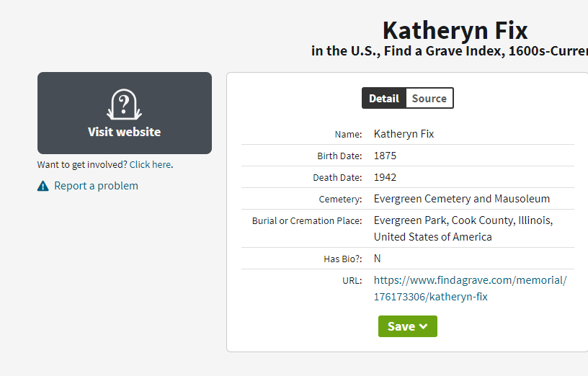This screenshot has width=588, height=376.
Task: Click the Evergreen Park, Cook County burial place
Action: pyautogui.click(x=463, y=228)
